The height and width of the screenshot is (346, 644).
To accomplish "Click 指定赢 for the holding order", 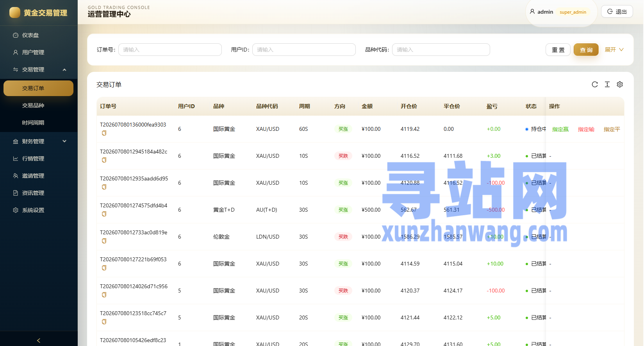I will coord(560,129).
